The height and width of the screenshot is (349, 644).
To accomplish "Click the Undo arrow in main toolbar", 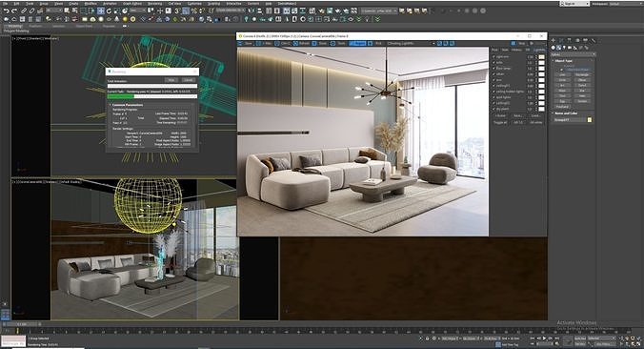I will (6, 10).
